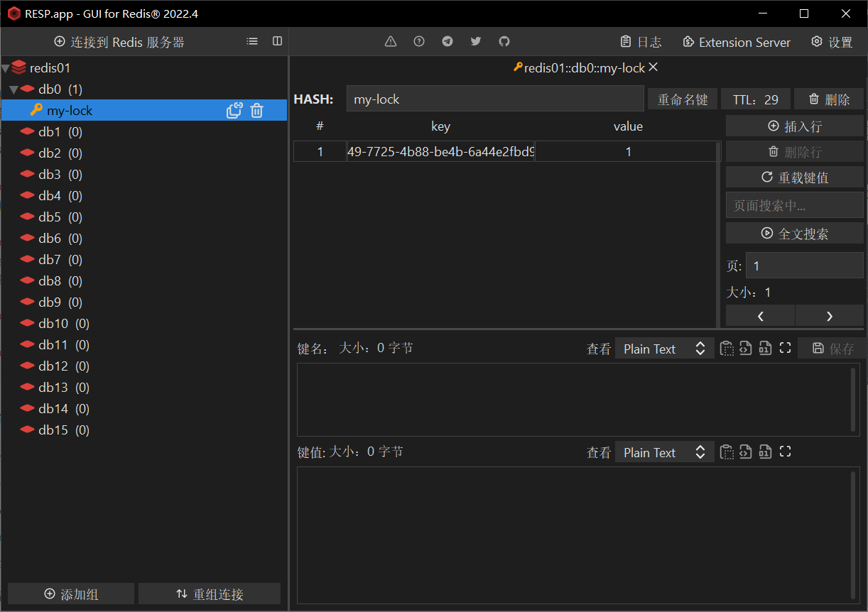
Task: Select my-lock key in tree
Action: tap(143, 111)
